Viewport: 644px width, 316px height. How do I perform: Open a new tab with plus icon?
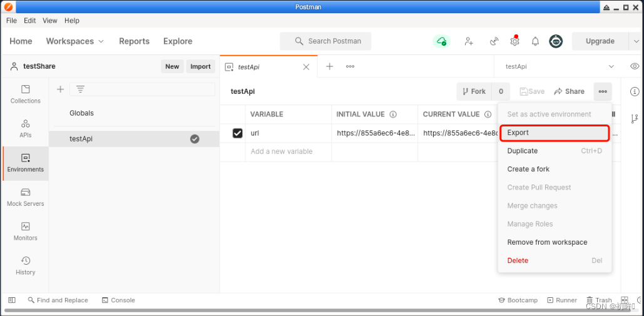click(x=329, y=66)
